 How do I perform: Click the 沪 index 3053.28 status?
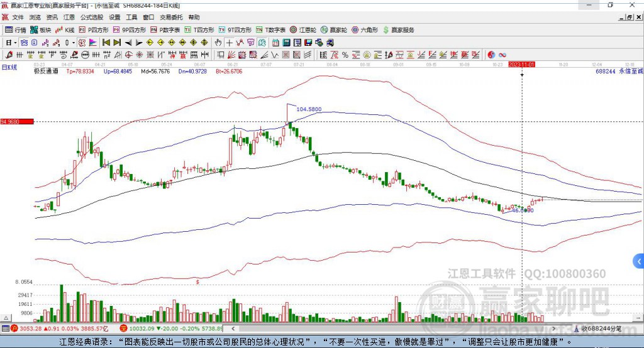point(60,329)
